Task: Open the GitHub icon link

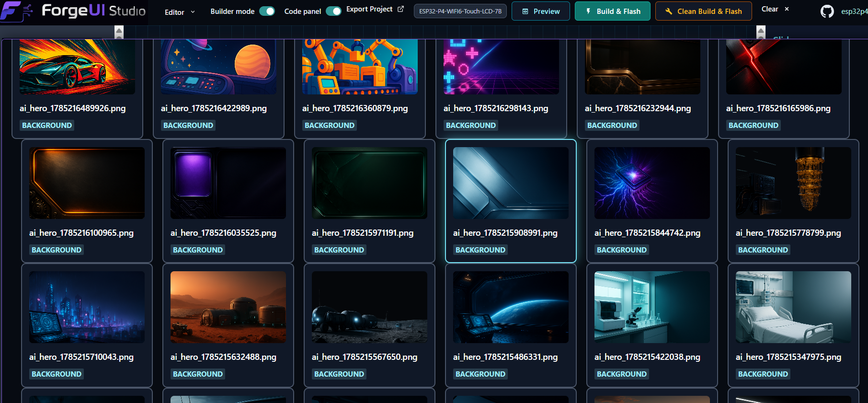Action: point(827,11)
